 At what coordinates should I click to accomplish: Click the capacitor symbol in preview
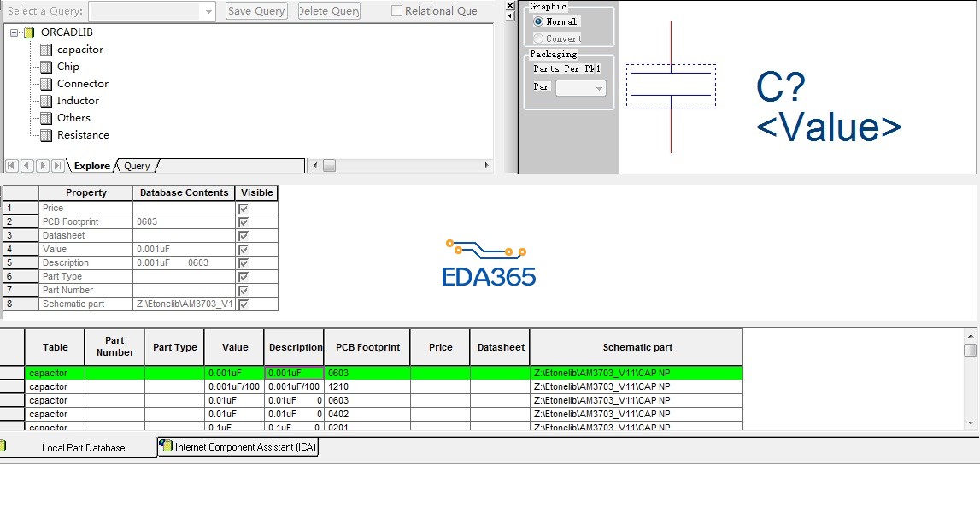671,86
